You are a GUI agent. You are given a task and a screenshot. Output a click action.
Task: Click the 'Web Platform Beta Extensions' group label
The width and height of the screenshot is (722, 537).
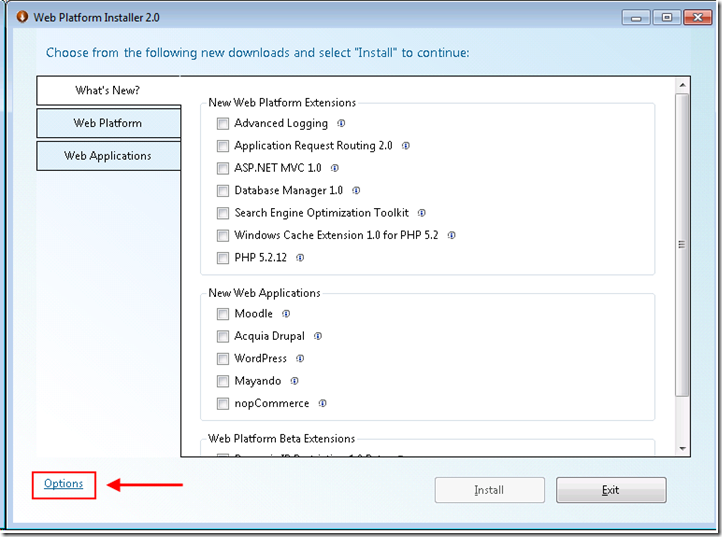(x=281, y=438)
